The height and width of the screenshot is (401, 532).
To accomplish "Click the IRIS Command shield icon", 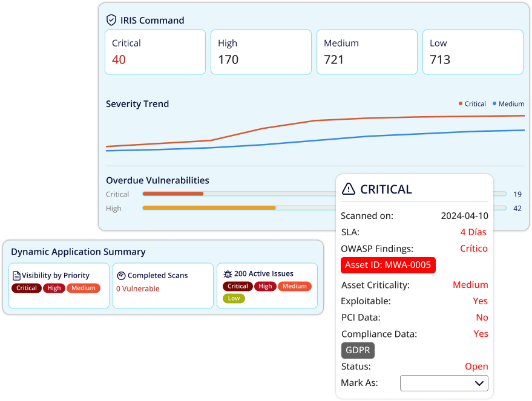I will click(x=111, y=21).
